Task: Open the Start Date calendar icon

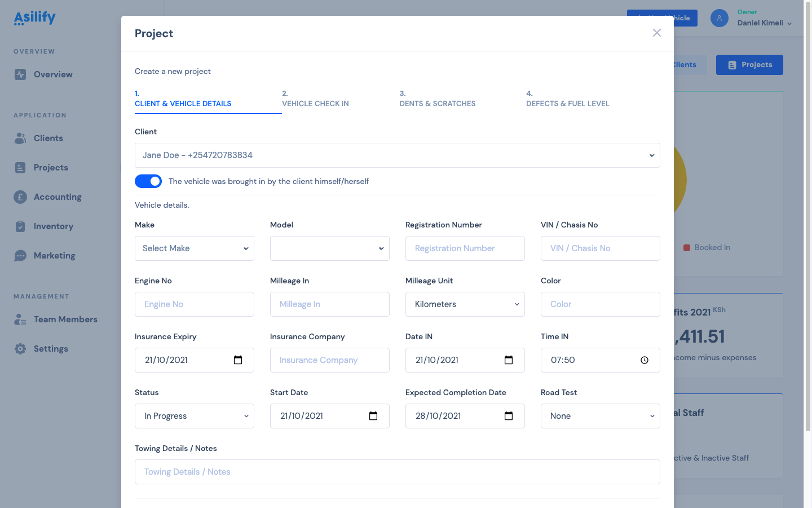Action: click(x=373, y=416)
